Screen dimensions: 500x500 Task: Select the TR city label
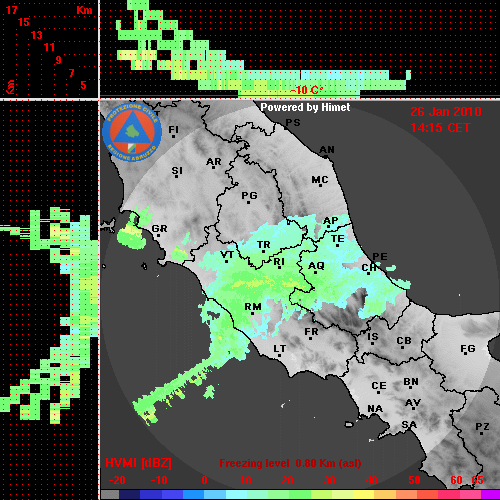click(x=264, y=245)
